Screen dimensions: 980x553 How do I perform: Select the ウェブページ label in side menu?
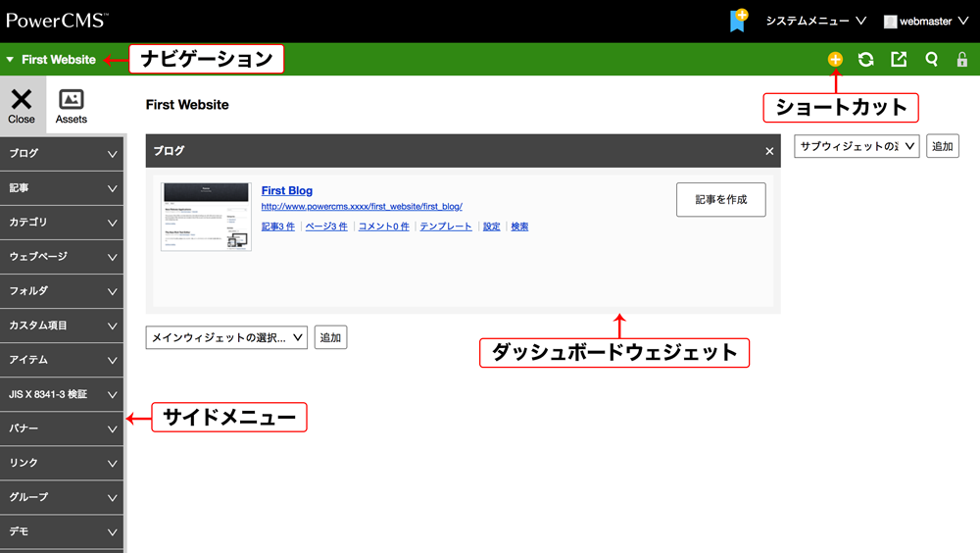tap(38, 257)
